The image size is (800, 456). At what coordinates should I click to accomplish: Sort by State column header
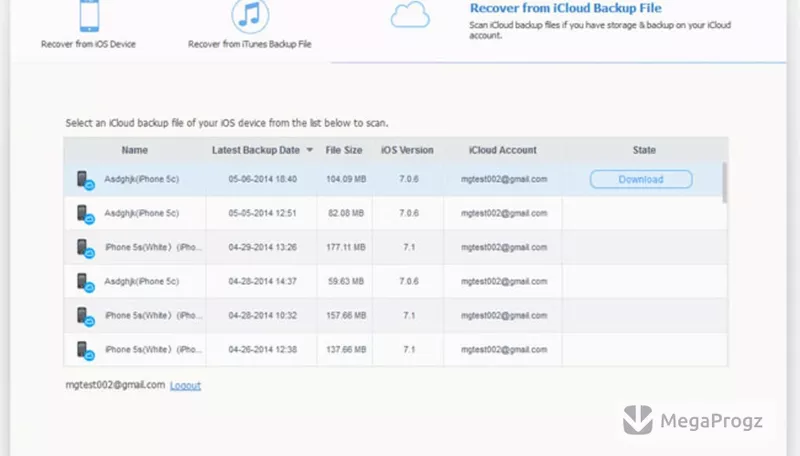[644, 150]
